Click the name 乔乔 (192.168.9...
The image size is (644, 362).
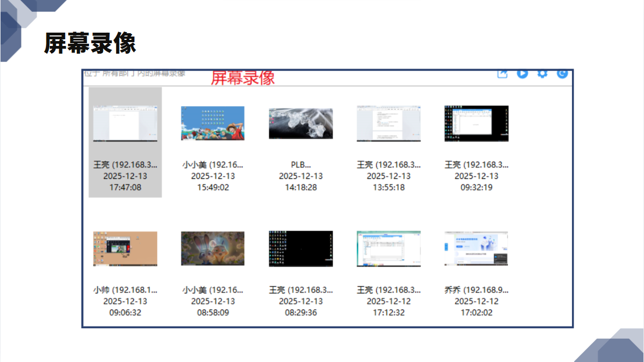[x=476, y=290]
